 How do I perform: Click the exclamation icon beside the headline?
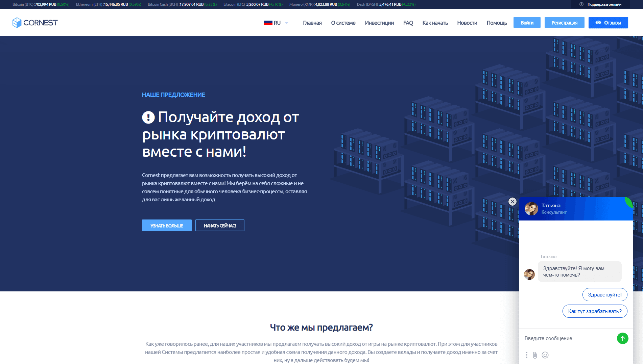[148, 117]
